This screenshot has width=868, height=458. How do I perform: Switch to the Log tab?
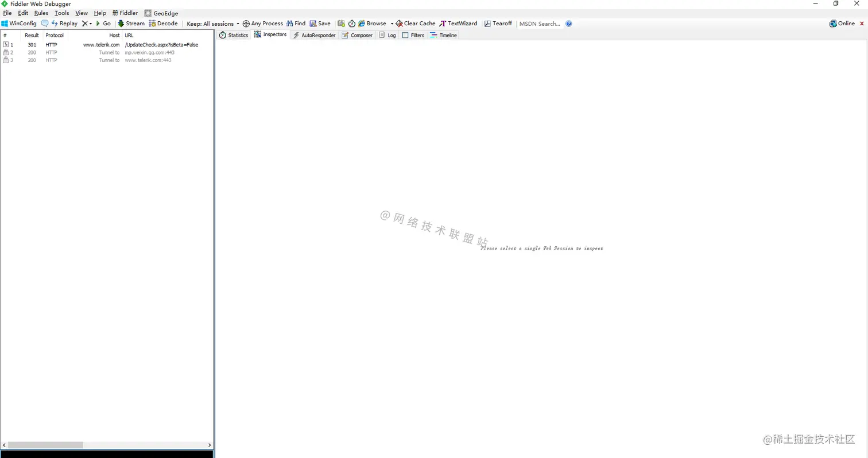387,35
